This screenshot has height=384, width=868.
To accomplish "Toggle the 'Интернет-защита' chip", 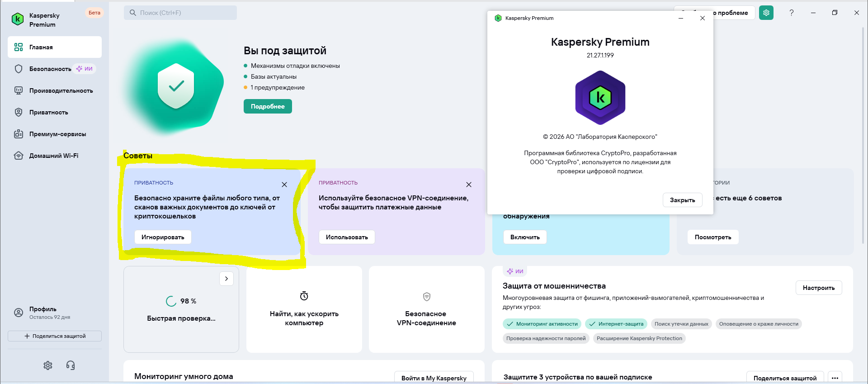I will [x=616, y=324].
